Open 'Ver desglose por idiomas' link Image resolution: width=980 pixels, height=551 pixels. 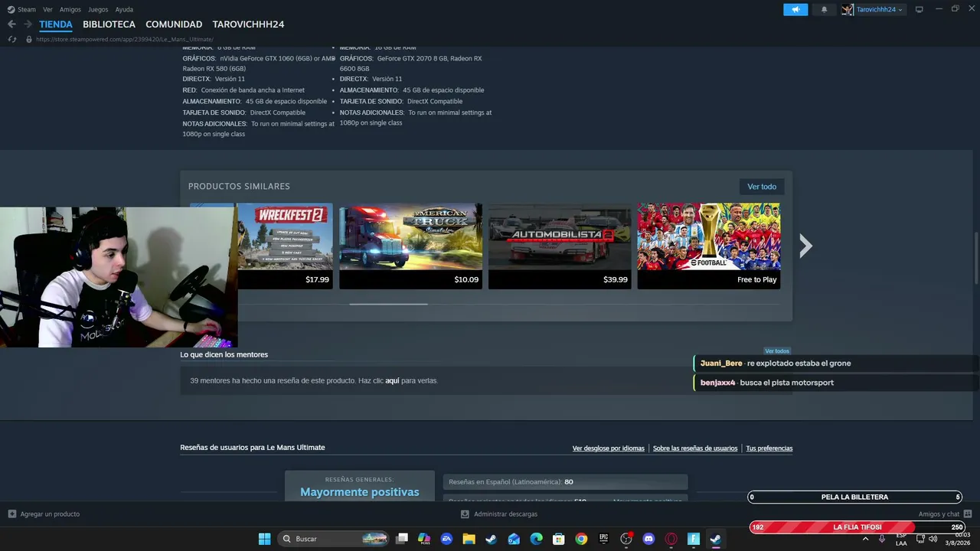[x=609, y=448]
